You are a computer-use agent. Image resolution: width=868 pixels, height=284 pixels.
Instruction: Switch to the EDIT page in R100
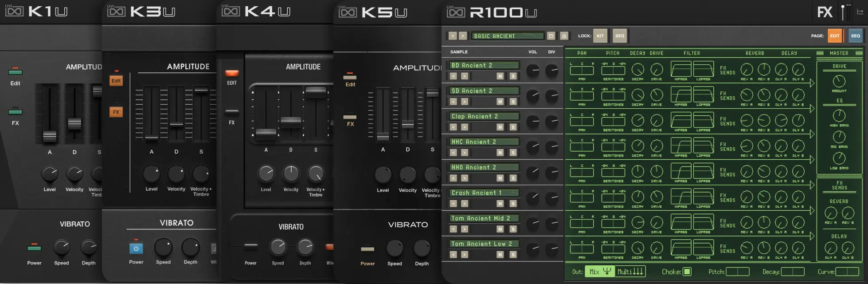click(835, 36)
